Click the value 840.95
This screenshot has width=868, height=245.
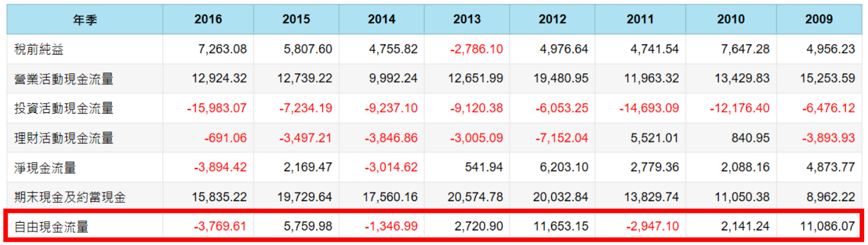point(750,138)
